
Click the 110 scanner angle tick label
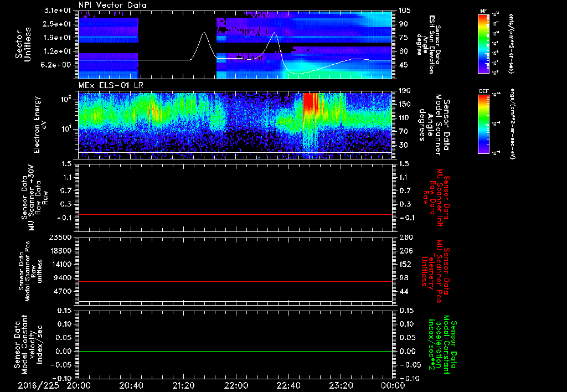pos(405,118)
